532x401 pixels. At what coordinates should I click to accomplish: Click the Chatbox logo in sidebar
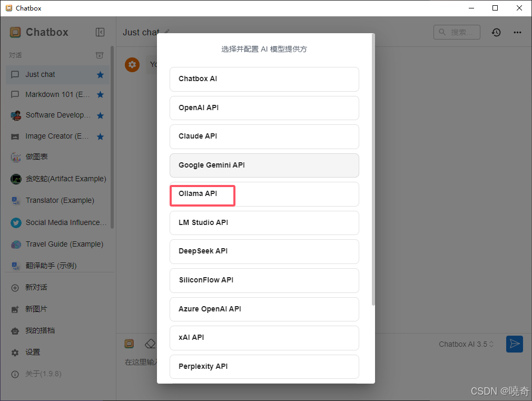15,32
